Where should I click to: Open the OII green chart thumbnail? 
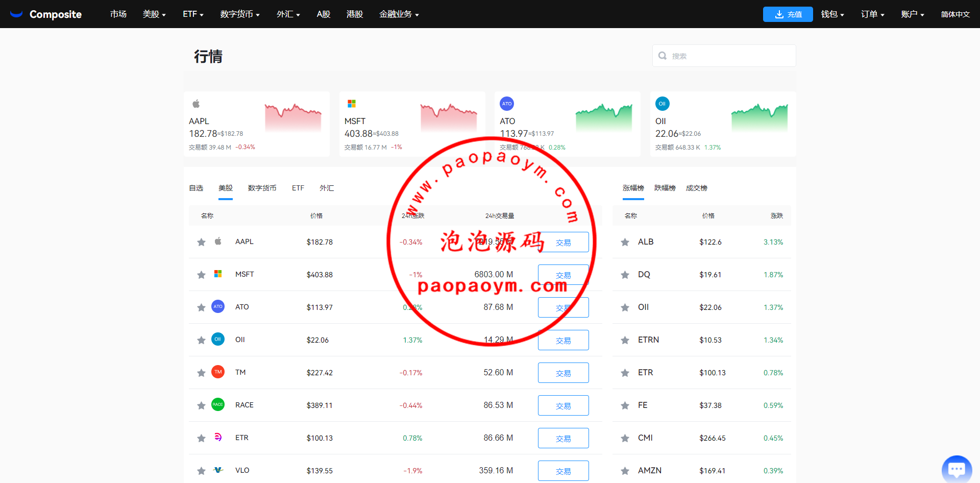click(759, 117)
